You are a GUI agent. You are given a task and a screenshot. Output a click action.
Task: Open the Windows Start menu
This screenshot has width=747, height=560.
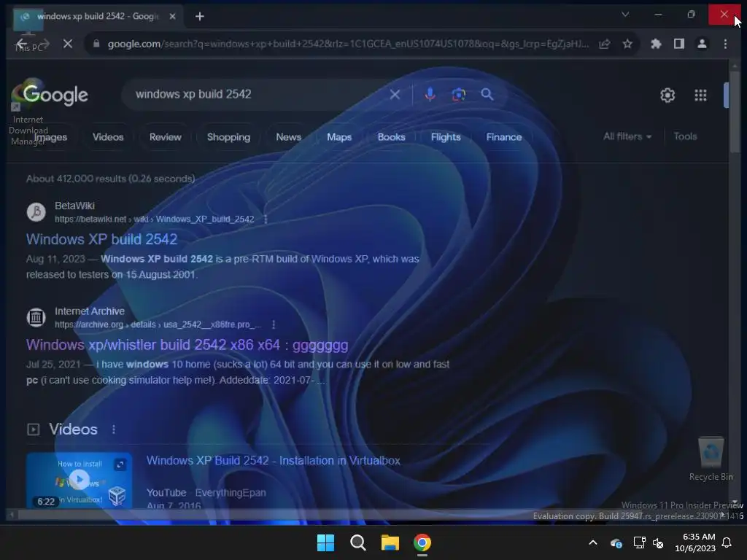[x=326, y=542]
